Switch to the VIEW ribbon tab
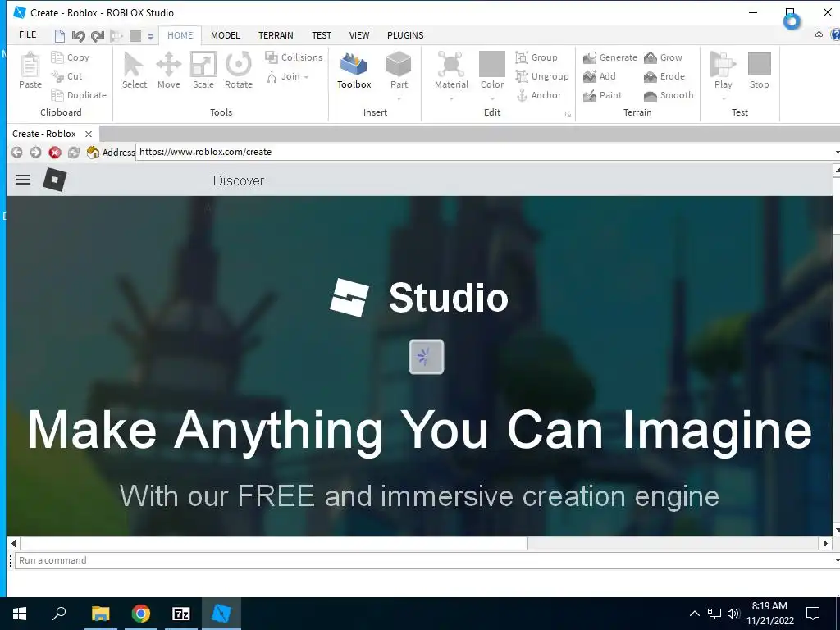This screenshot has height=630, width=840. point(359,35)
